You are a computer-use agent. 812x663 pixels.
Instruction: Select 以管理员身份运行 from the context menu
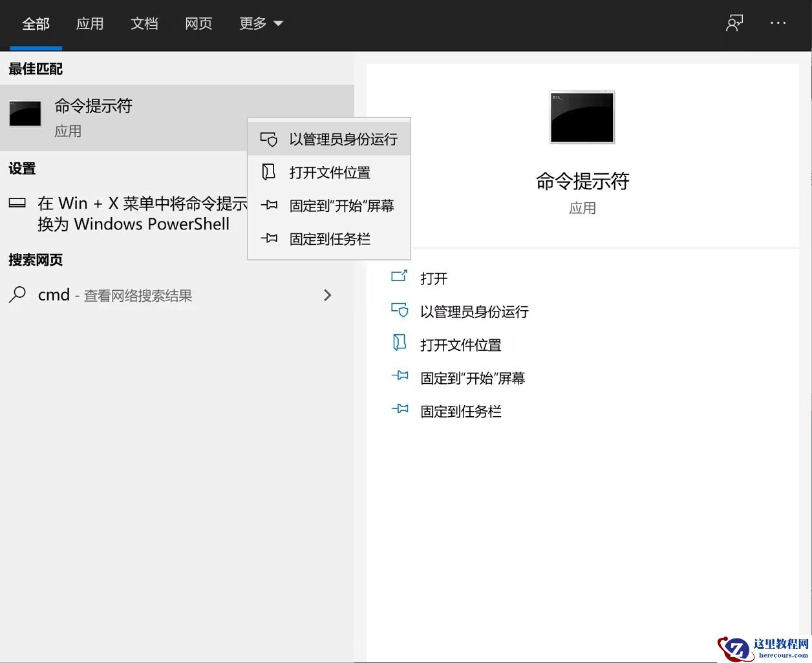(343, 138)
